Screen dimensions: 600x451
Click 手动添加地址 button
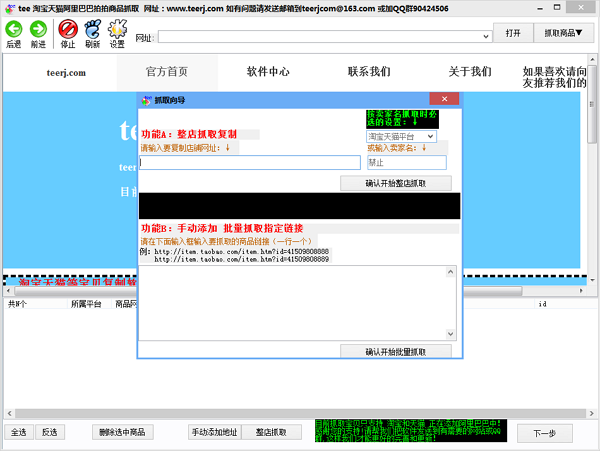coord(215,432)
